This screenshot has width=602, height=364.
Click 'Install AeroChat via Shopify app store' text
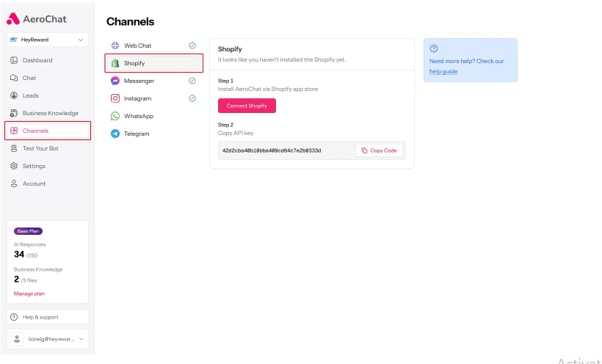click(268, 89)
